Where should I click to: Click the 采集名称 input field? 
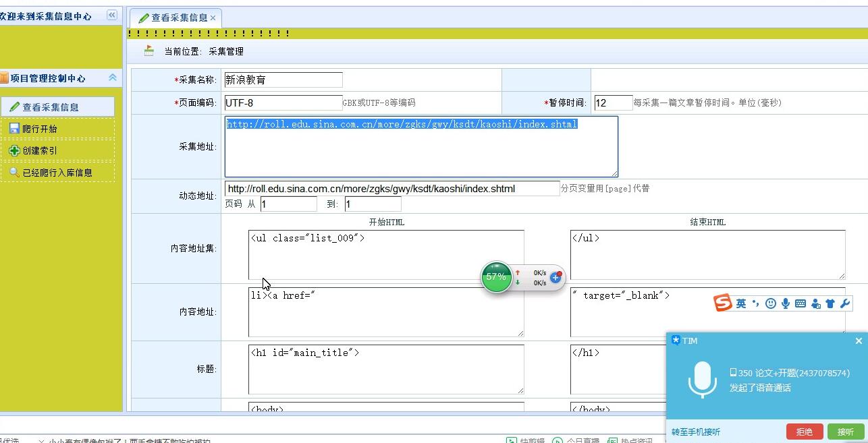[283, 80]
